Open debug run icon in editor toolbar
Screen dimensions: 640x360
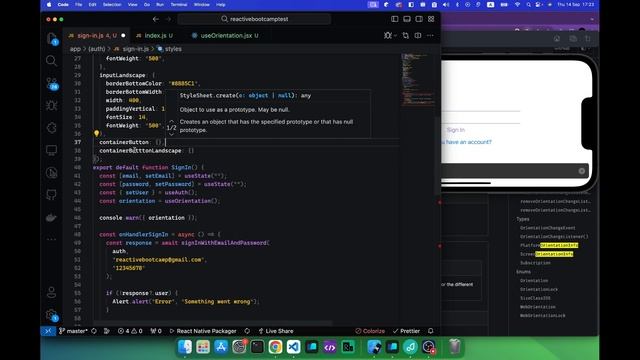[x=387, y=36]
